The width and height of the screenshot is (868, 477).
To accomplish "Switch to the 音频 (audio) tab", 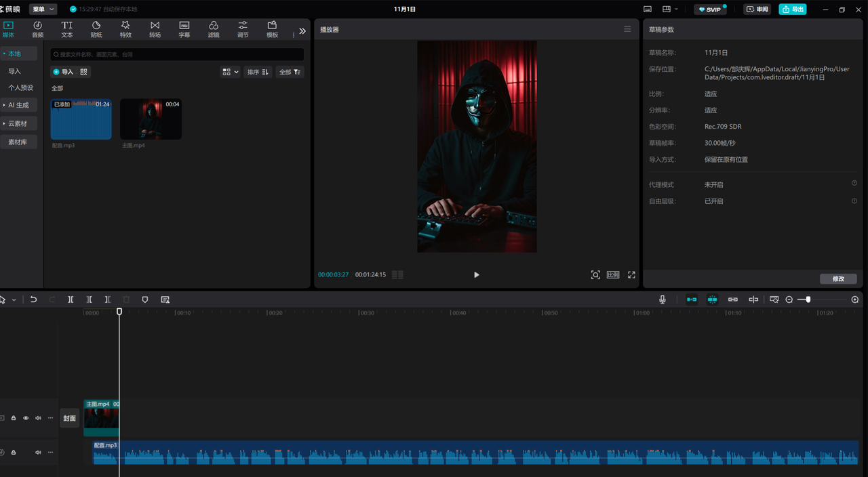I will click(x=37, y=29).
